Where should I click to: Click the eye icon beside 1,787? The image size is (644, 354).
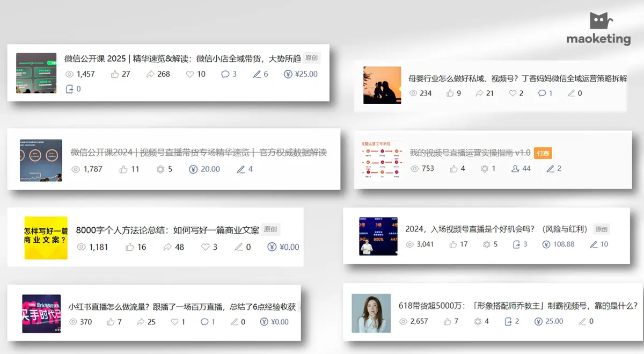[76, 169]
